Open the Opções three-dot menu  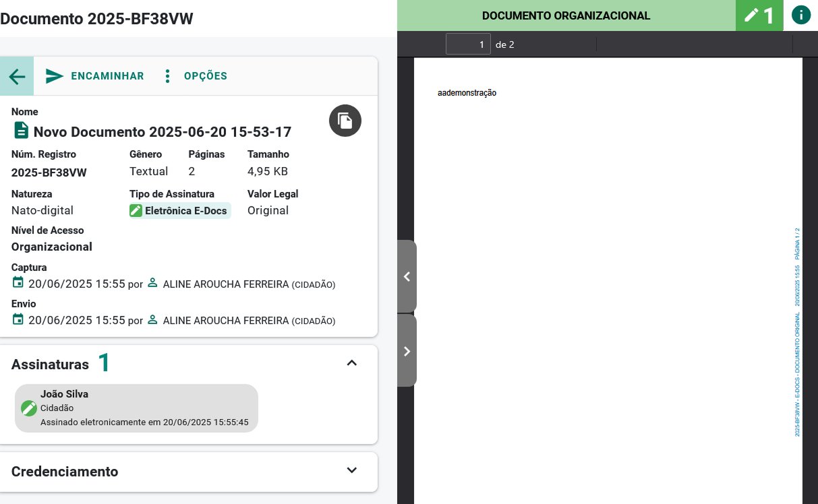195,76
